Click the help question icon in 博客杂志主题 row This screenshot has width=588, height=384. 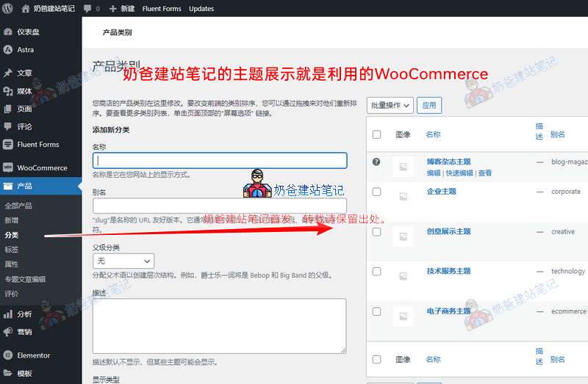tap(376, 162)
